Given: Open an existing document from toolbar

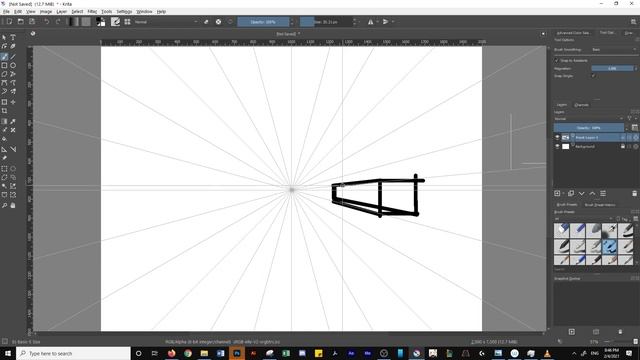Looking at the screenshot, I should (20, 22).
